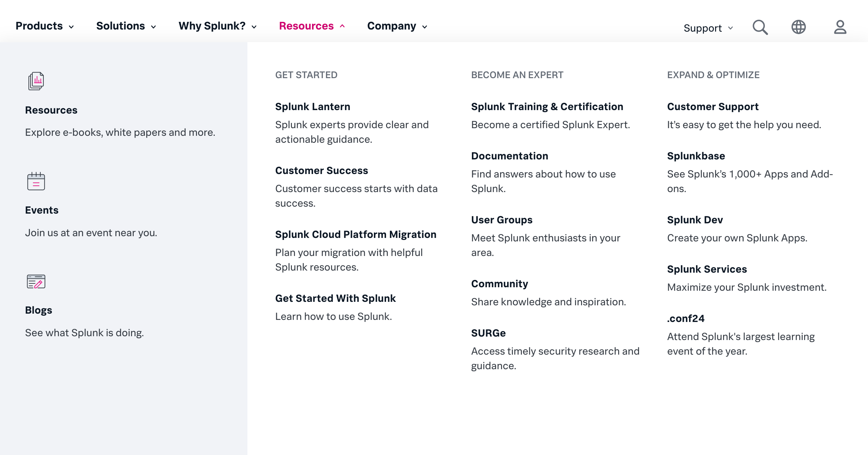Image resolution: width=868 pixels, height=455 pixels.
Task: Click the Blogs pencil window icon
Action: (x=36, y=281)
